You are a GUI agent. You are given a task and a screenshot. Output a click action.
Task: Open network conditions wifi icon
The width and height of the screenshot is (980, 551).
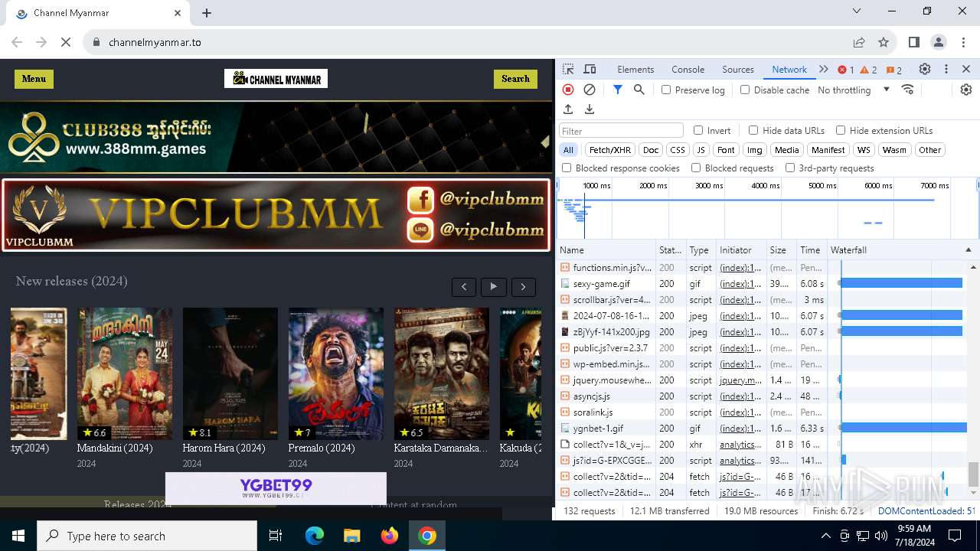tap(908, 90)
